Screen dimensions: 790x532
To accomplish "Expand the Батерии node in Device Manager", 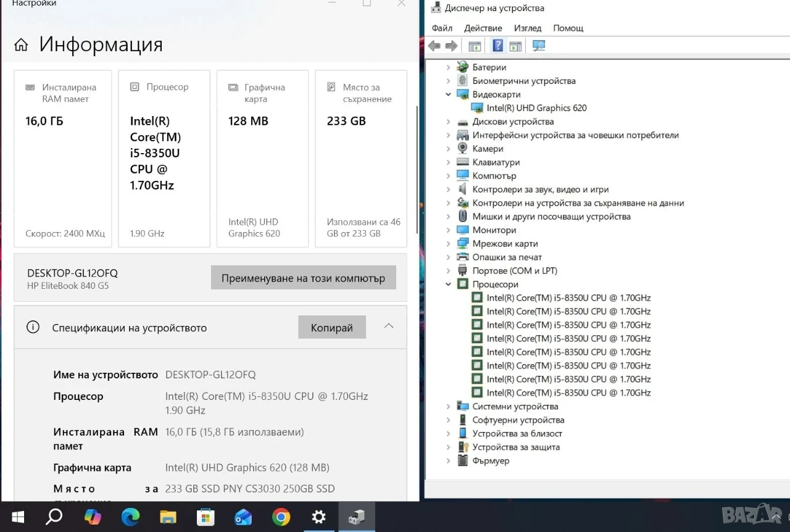I will coord(449,67).
